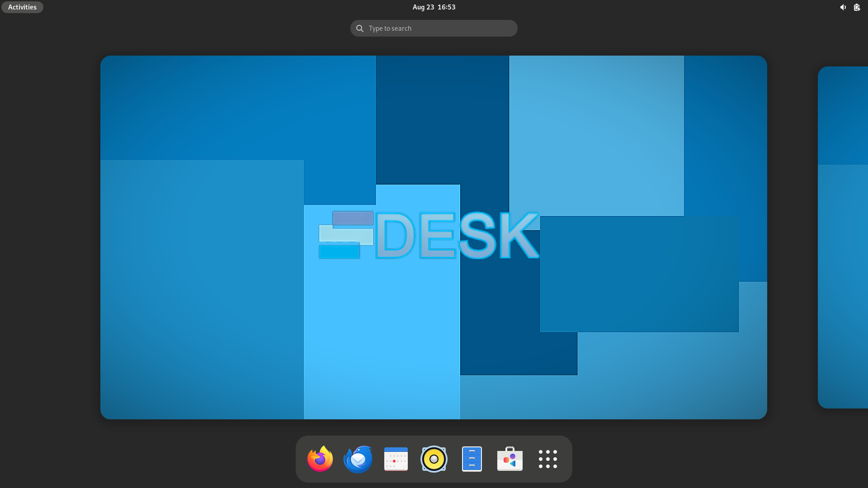
Task: Show all applications grid
Action: (x=548, y=459)
